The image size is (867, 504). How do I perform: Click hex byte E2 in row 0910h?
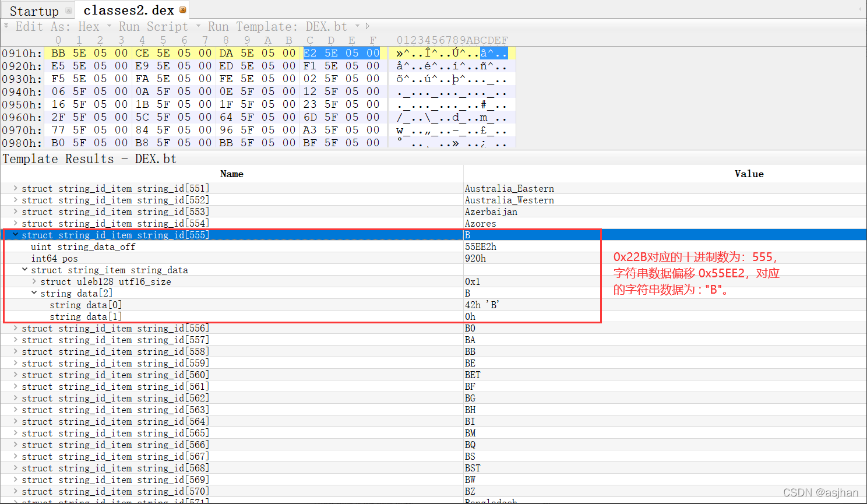[310, 53]
